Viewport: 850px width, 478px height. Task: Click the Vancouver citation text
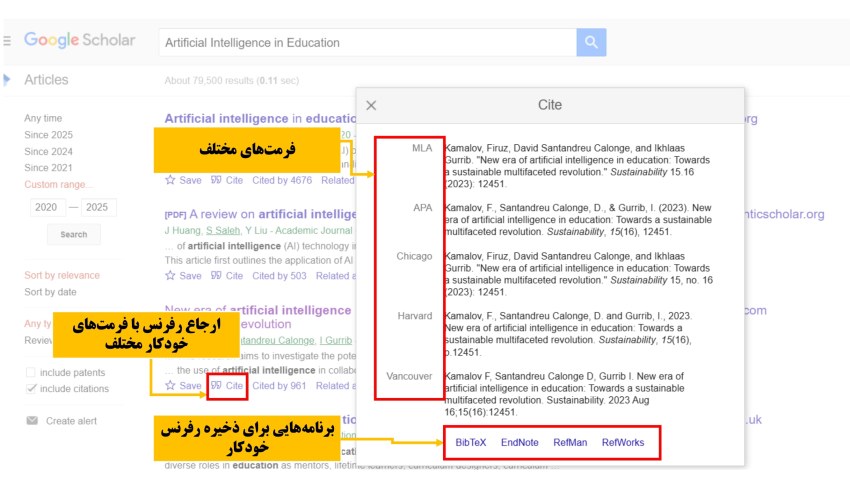pyautogui.click(x=564, y=394)
